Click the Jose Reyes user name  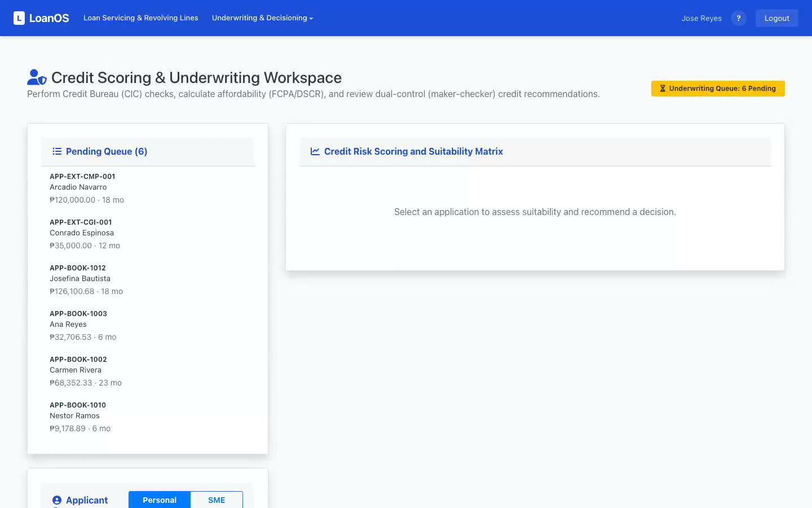point(701,18)
